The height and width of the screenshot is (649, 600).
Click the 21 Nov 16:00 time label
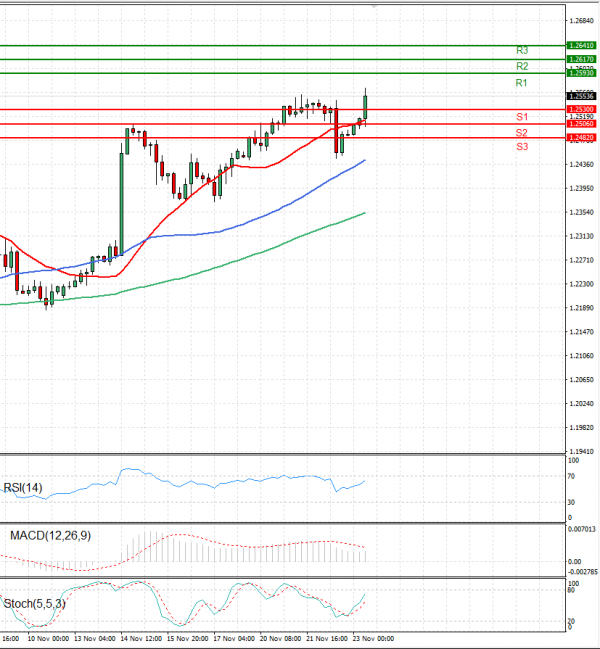(327, 639)
